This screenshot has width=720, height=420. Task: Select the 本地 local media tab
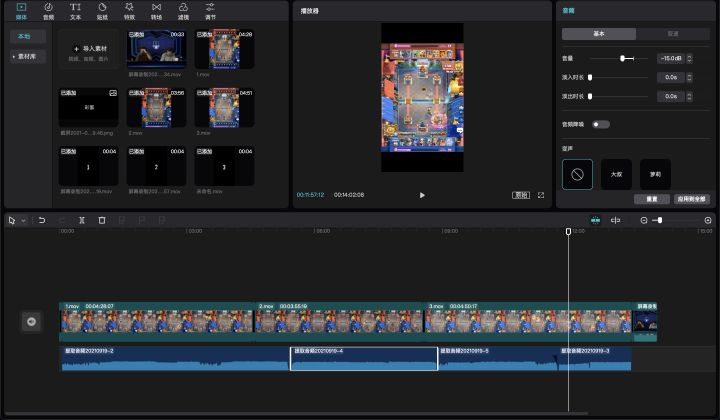28,36
